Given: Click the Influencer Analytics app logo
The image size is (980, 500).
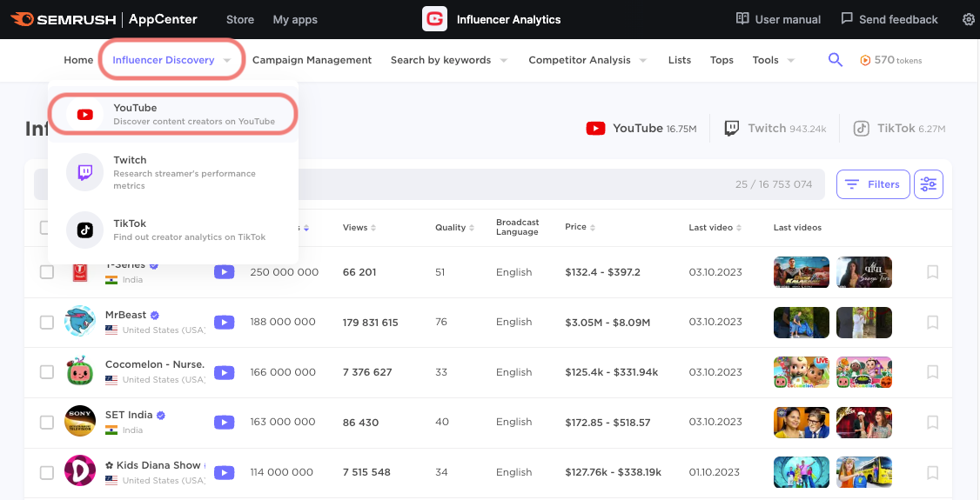Looking at the screenshot, I should coord(434,19).
